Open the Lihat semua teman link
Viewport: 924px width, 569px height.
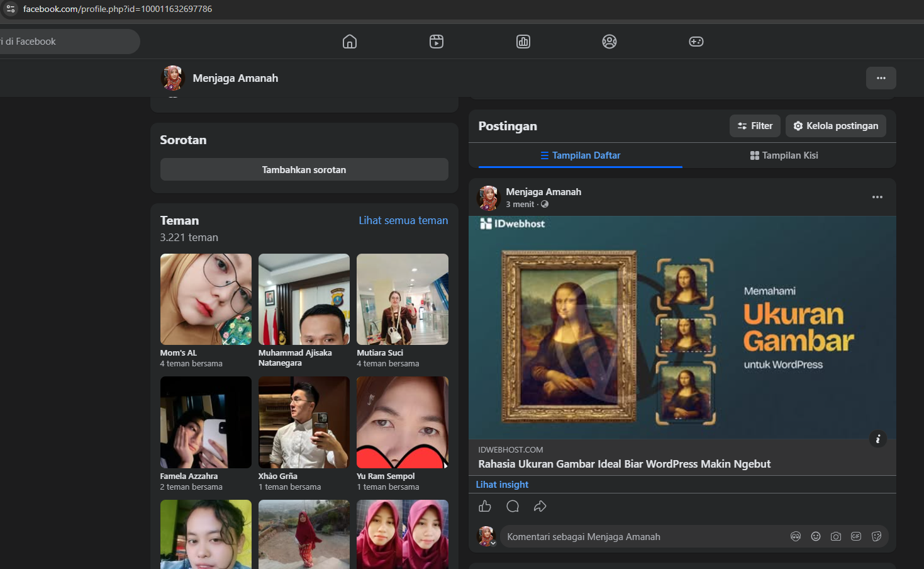pos(403,220)
